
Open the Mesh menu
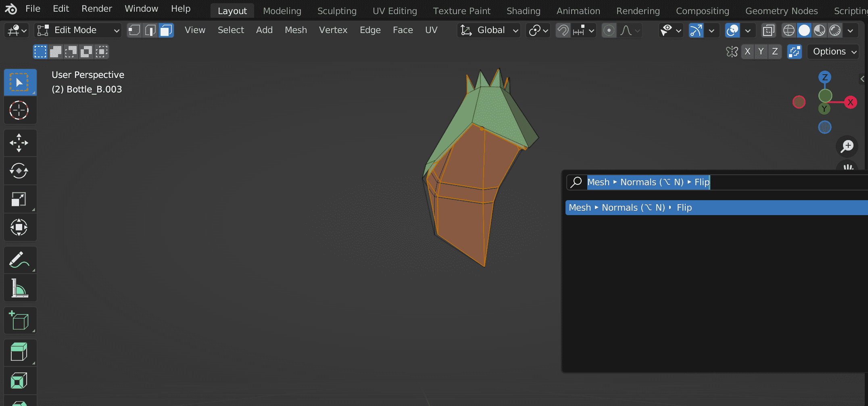tap(296, 30)
